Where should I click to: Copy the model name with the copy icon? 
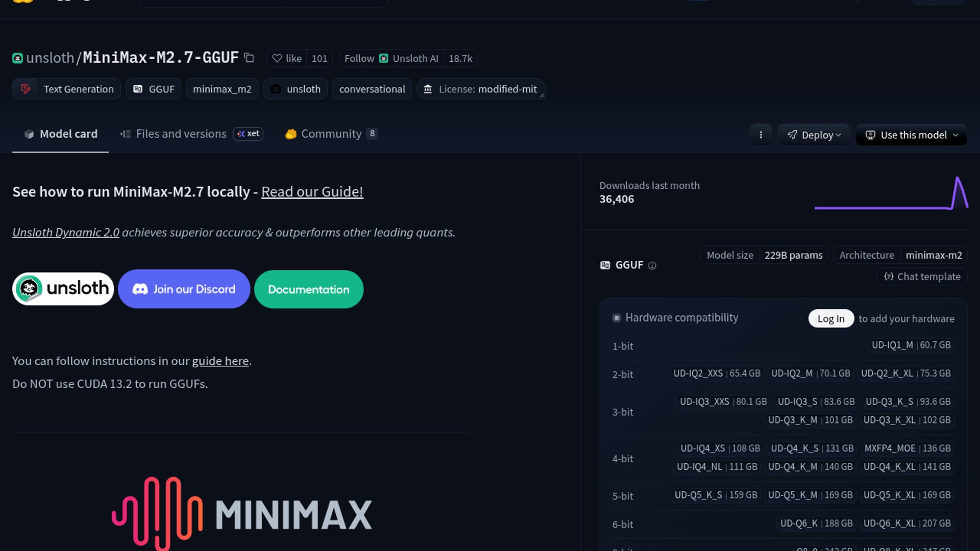249,58
